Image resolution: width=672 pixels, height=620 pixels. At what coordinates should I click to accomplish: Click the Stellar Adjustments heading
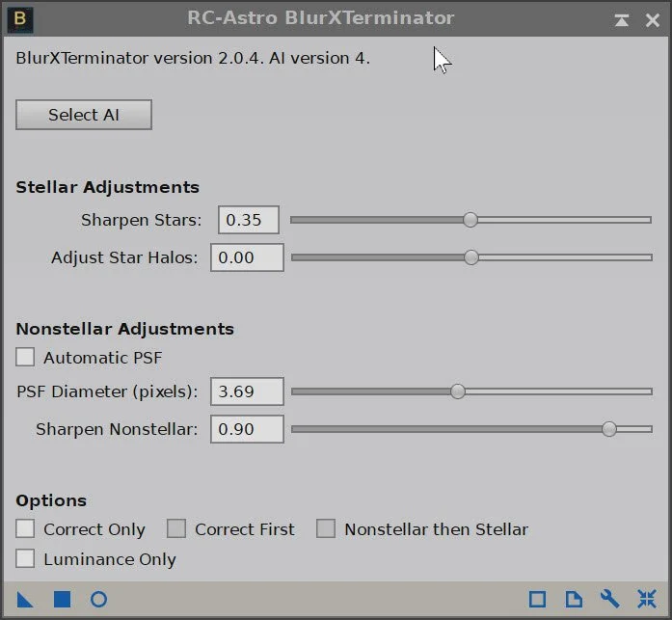pos(108,188)
